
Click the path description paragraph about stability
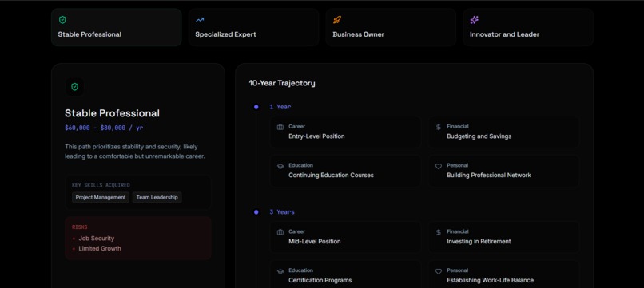(135, 152)
